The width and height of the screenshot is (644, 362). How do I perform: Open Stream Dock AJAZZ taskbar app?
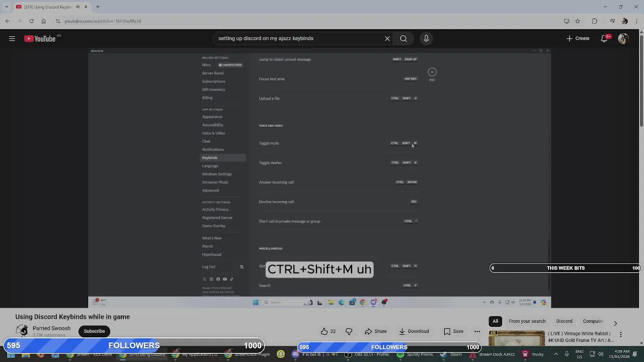click(x=492, y=354)
